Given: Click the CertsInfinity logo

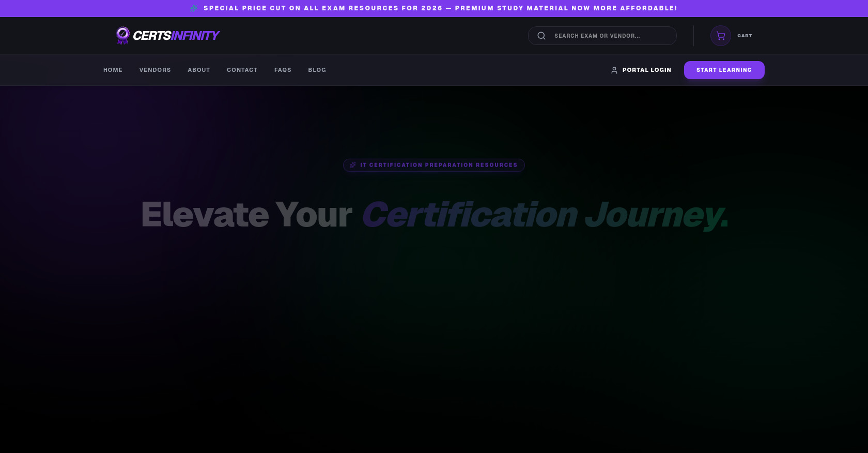Looking at the screenshot, I should tap(168, 35).
